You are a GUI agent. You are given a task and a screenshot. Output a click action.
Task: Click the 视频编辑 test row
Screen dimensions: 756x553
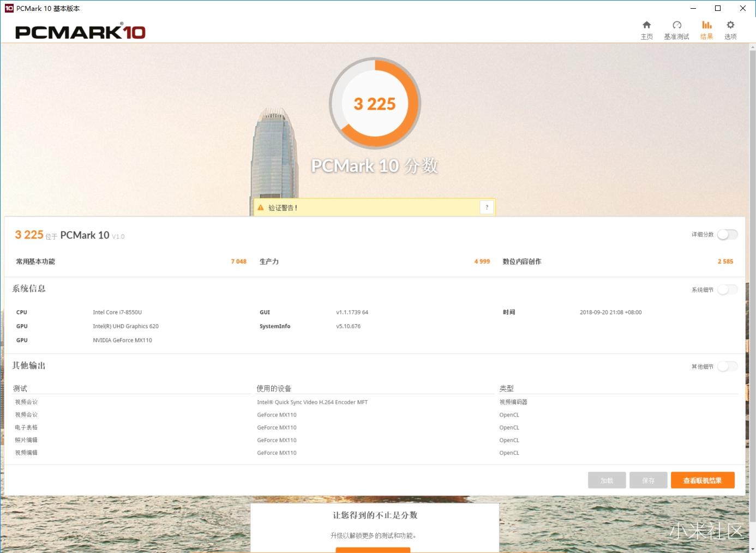(26, 453)
